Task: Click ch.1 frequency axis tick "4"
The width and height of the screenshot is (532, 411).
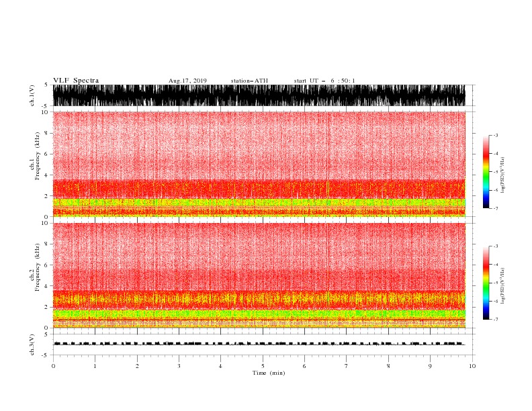Action: (x=46, y=175)
